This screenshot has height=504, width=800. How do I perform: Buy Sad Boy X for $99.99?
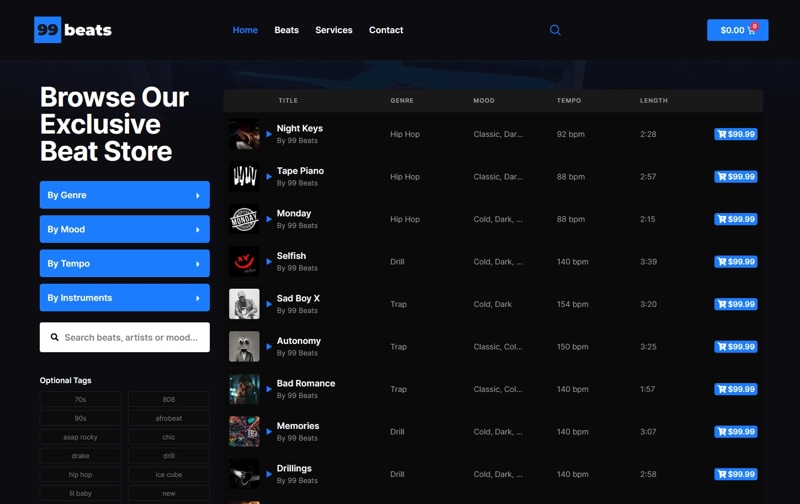pos(735,304)
